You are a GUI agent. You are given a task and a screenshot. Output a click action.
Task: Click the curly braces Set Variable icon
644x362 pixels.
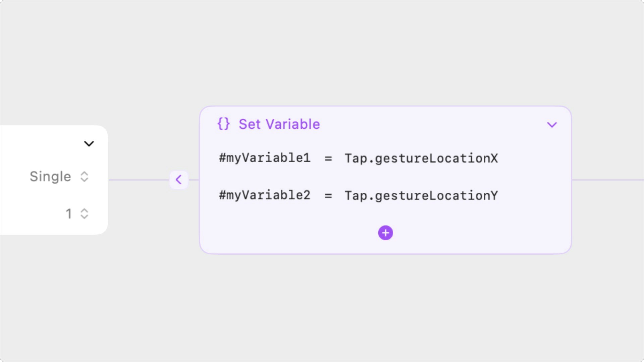pyautogui.click(x=223, y=124)
